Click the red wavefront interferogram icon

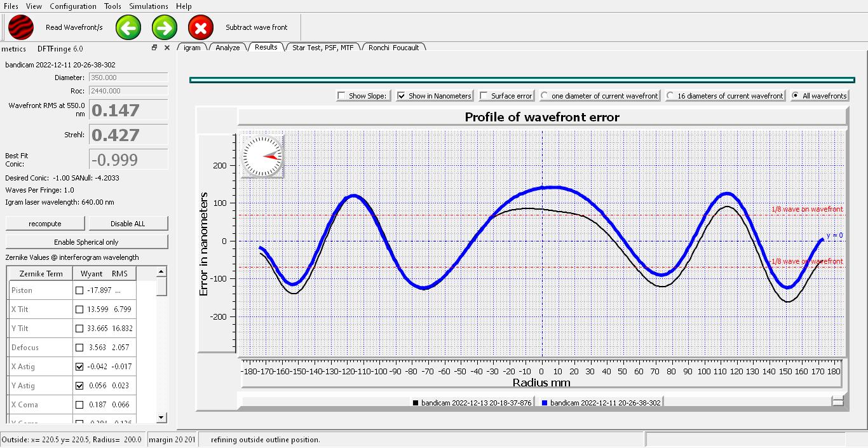point(21,28)
